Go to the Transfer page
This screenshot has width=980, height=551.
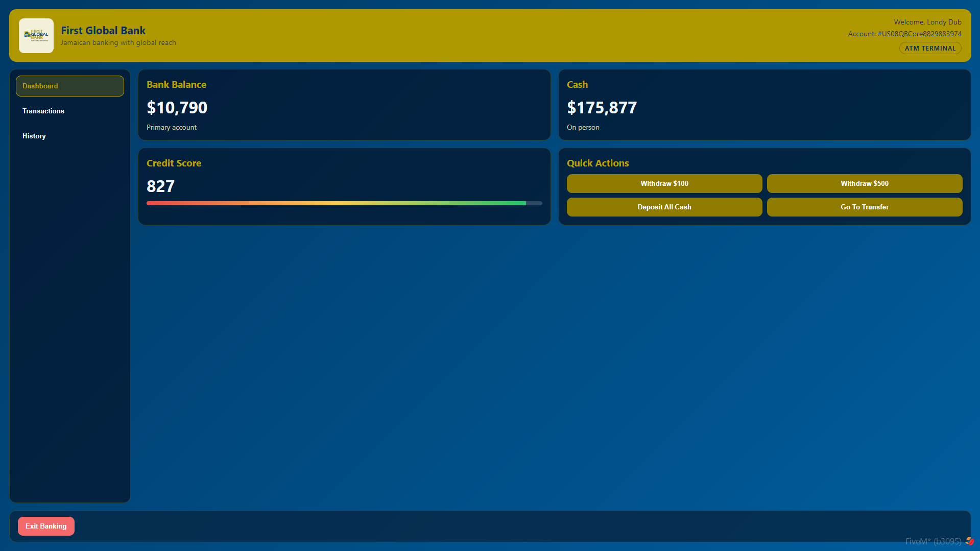point(865,207)
